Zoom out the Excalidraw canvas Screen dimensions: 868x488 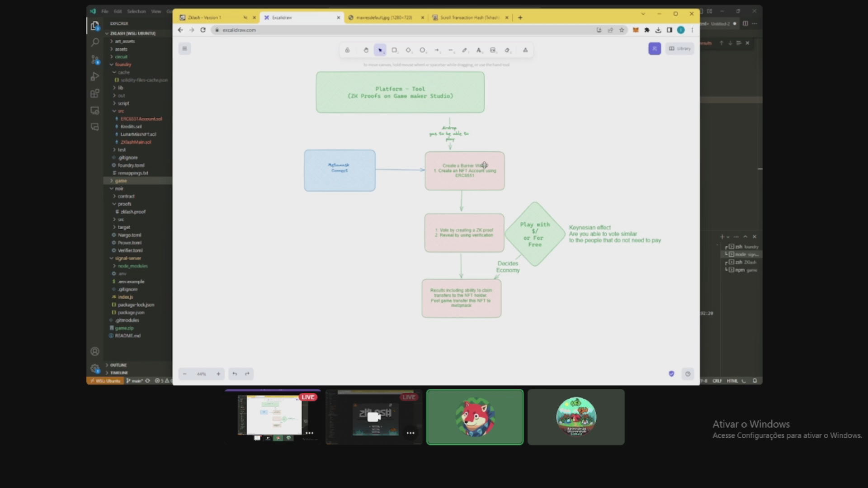tap(184, 374)
